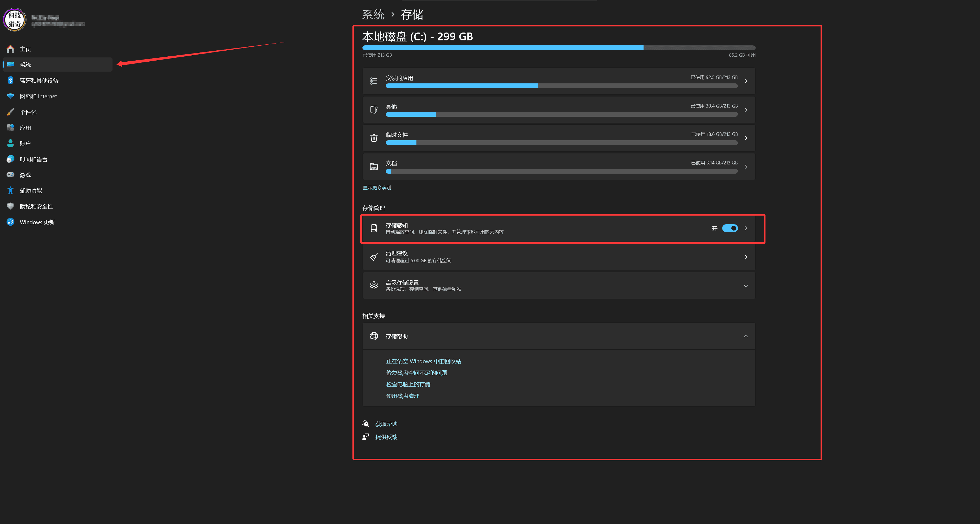Expand 高级存储设置 dropdown arrow
Image resolution: width=980 pixels, height=524 pixels.
pyautogui.click(x=746, y=286)
